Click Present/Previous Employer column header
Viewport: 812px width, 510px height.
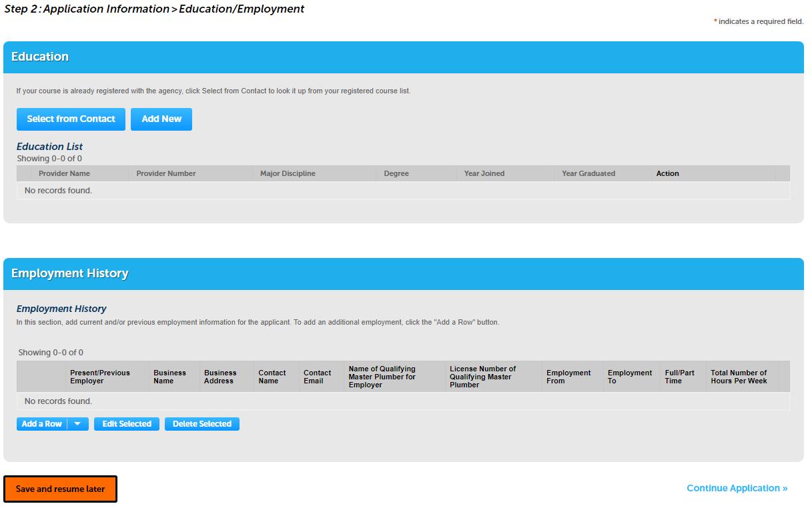pyautogui.click(x=100, y=377)
